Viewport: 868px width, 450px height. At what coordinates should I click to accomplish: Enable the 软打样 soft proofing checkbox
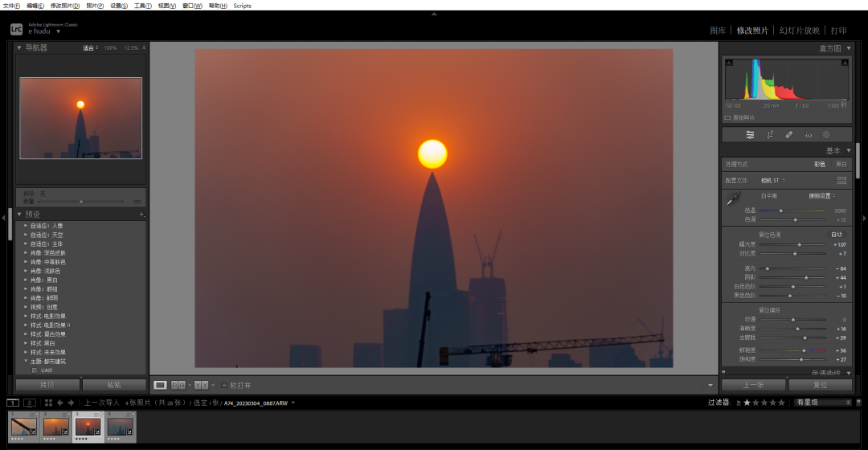pyautogui.click(x=224, y=386)
